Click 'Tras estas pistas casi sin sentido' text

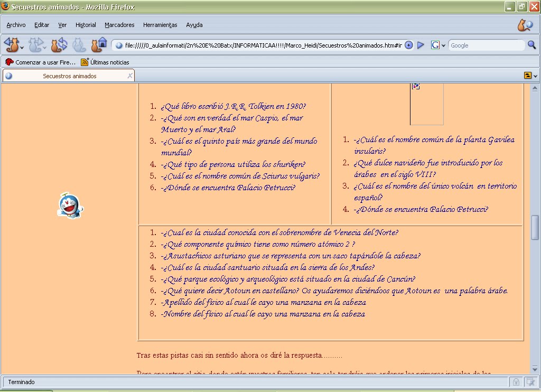pyautogui.click(x=239, y=355)
